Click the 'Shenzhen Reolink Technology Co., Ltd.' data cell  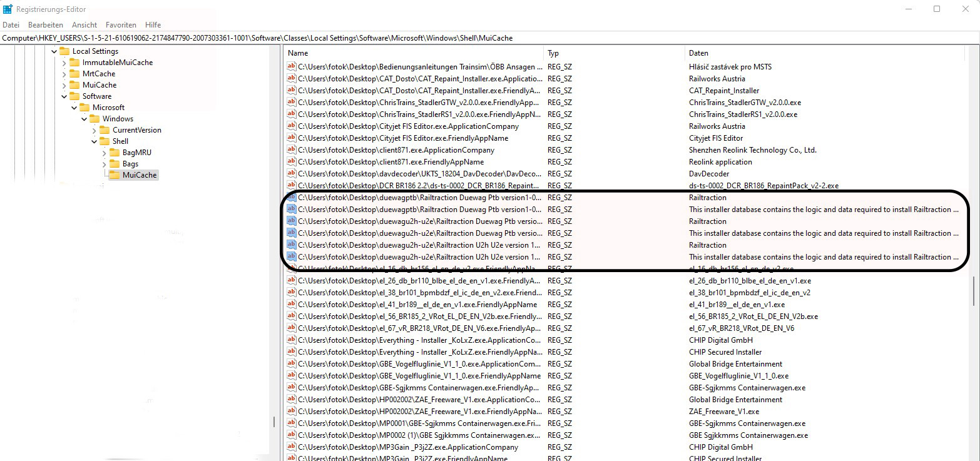click(753, 150)
